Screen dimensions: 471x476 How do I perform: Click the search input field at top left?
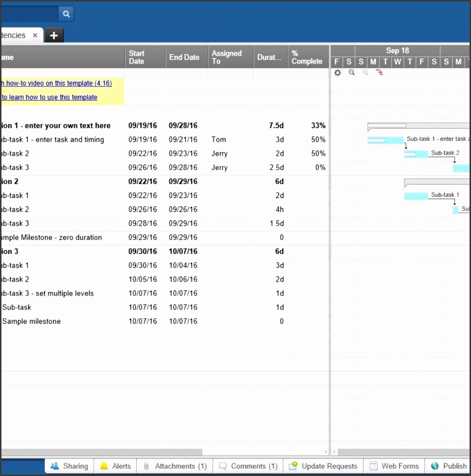click(29, 14)
